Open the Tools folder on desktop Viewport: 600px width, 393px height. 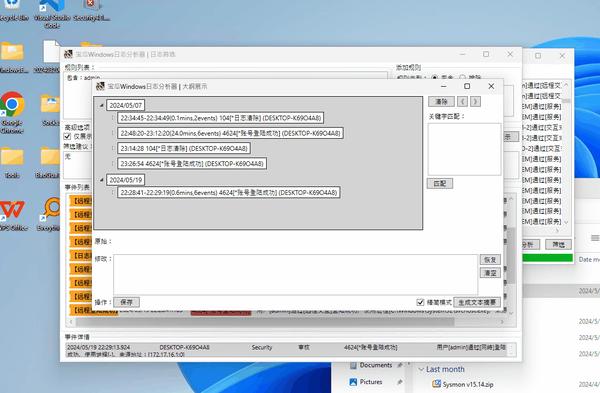(x=12, y=163)
